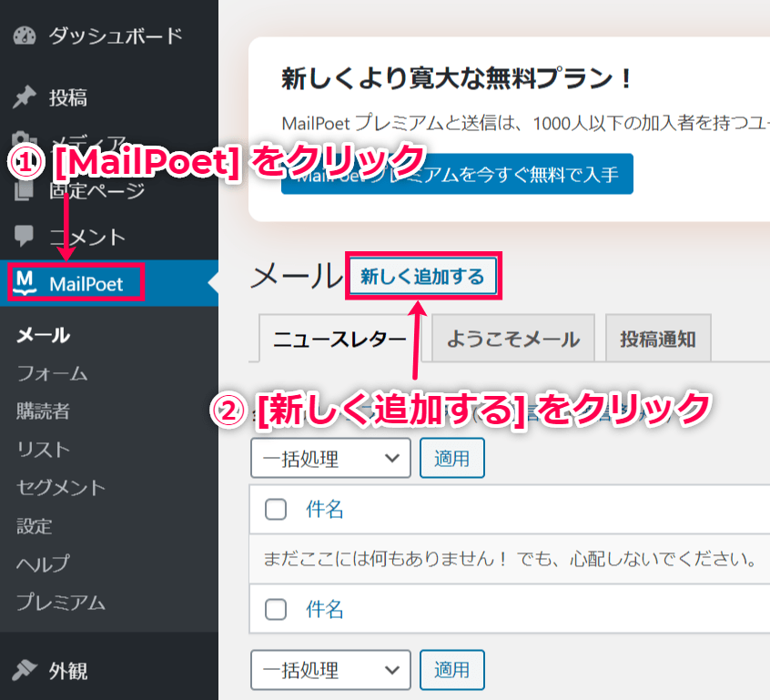This screenshot has height=700, width=770.
Task: Click the 新しく追加する button
Action: (x=423, y=276)
